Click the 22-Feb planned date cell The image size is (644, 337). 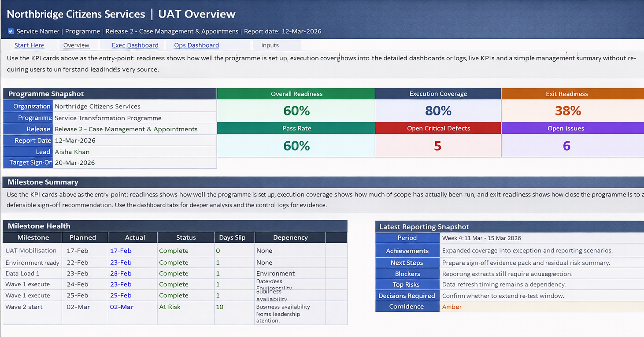click(x=85, y=263)
